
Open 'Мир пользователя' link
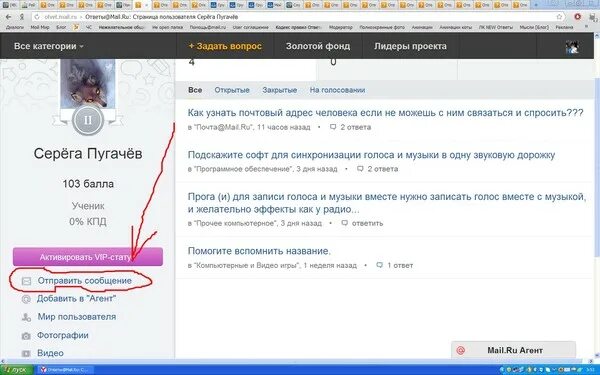click(x=77, y=317)
